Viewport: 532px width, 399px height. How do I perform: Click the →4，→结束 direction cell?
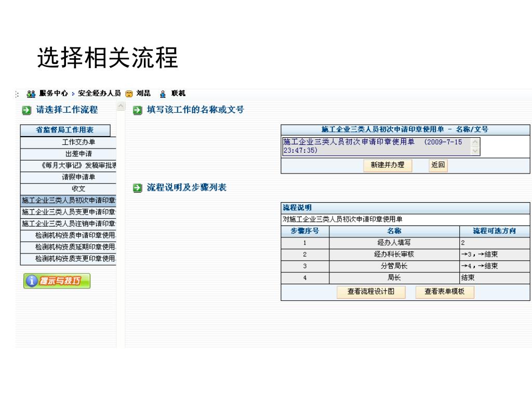pyautogui.click(x=495, y=267)
